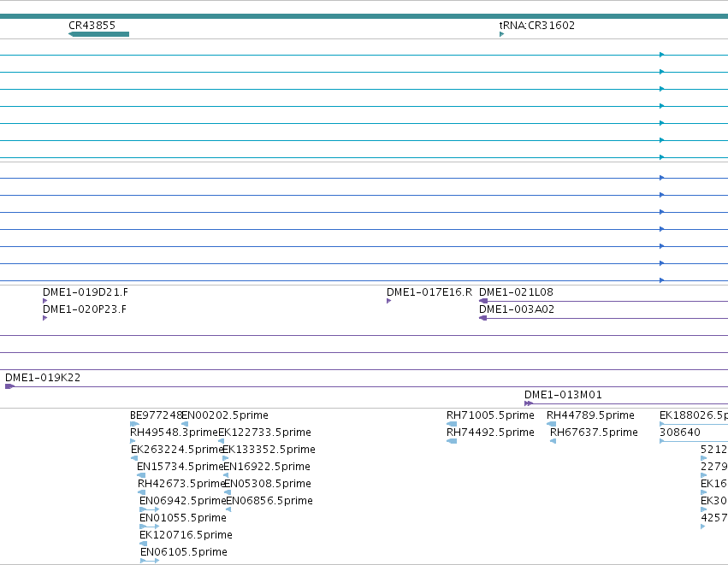
Task: Select the tRNA:CR31602 gene arrow
Action: pyautogui.click(x=501, y=34)
